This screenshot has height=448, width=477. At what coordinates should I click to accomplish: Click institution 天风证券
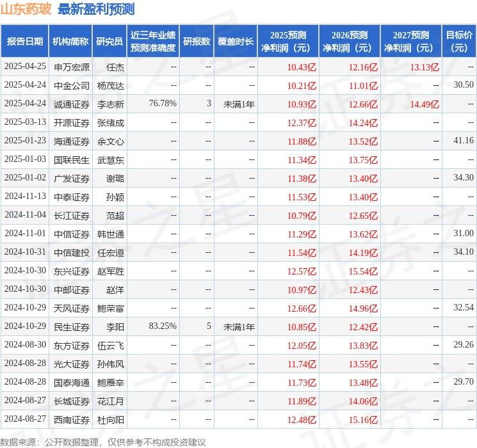point(72,308)
